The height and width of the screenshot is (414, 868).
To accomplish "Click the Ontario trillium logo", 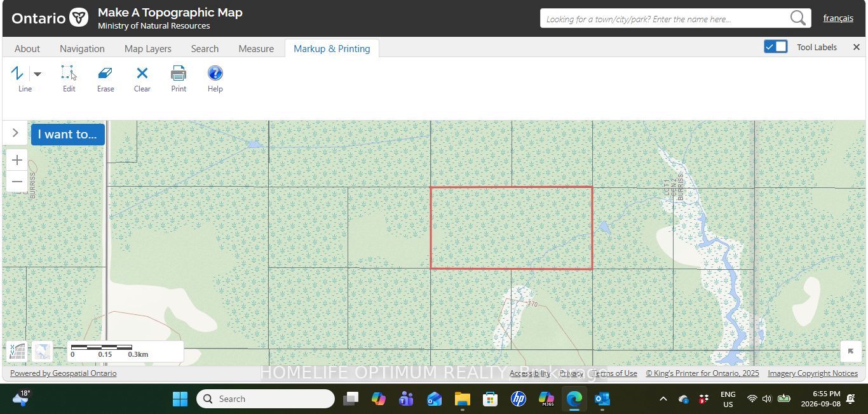I will pyautogui.click(x=79, y=17).
